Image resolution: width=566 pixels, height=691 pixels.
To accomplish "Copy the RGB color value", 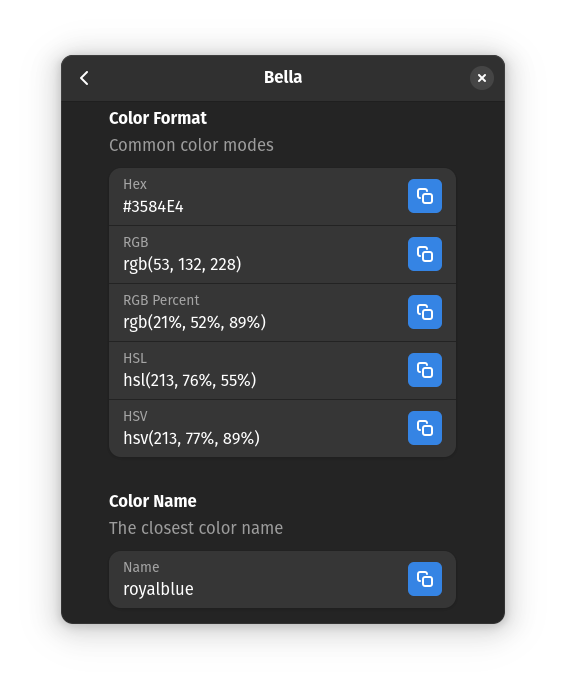I will point(424,254).
